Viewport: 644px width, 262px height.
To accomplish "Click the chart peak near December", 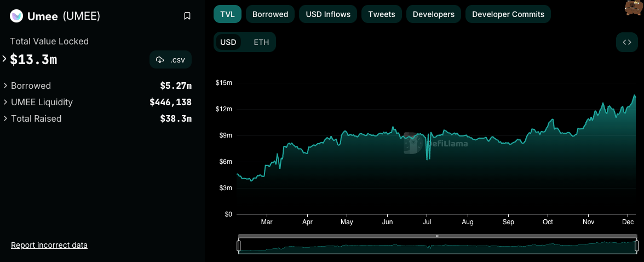I will [x=635, y=95].
